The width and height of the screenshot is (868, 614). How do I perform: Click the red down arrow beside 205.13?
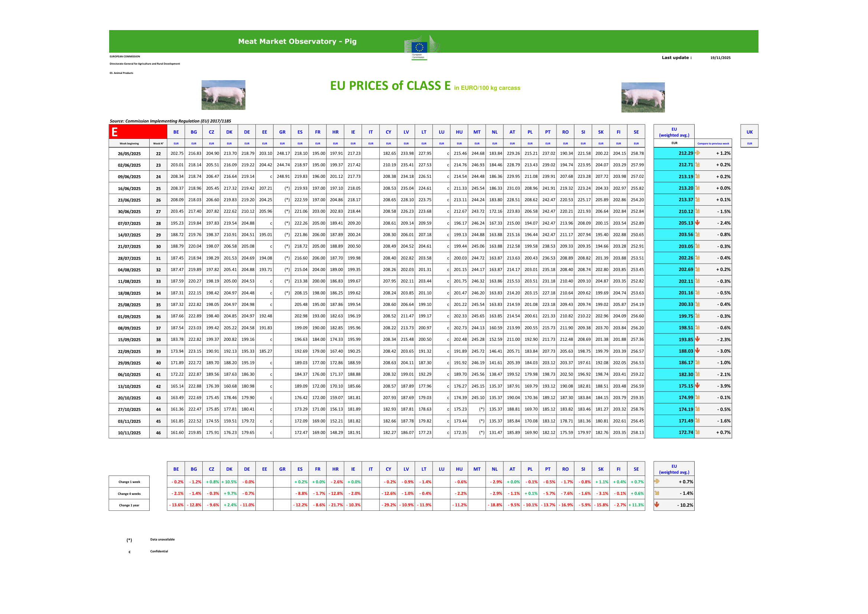(x=698, y=223)
